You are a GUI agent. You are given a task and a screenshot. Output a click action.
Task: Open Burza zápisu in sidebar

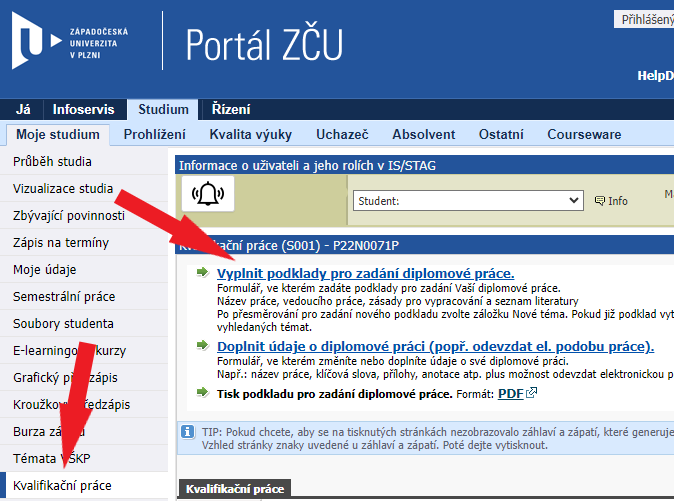[x=84, y=431]
